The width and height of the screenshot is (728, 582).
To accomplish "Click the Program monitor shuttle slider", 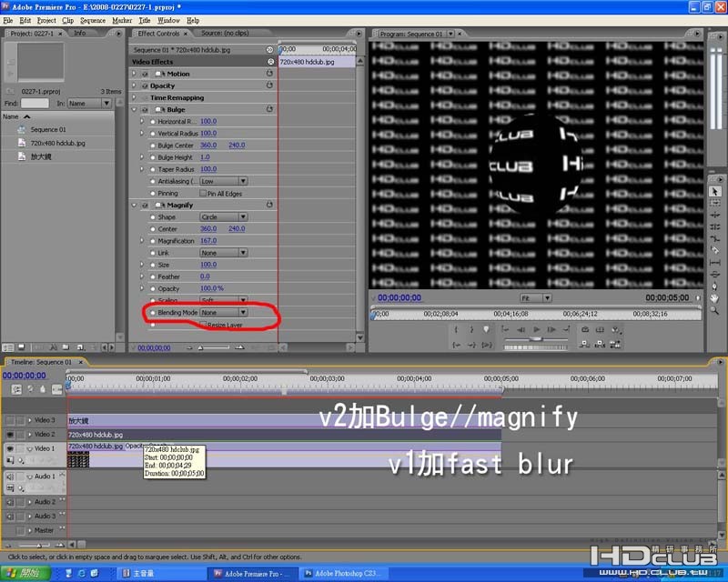I will (535, 339).
